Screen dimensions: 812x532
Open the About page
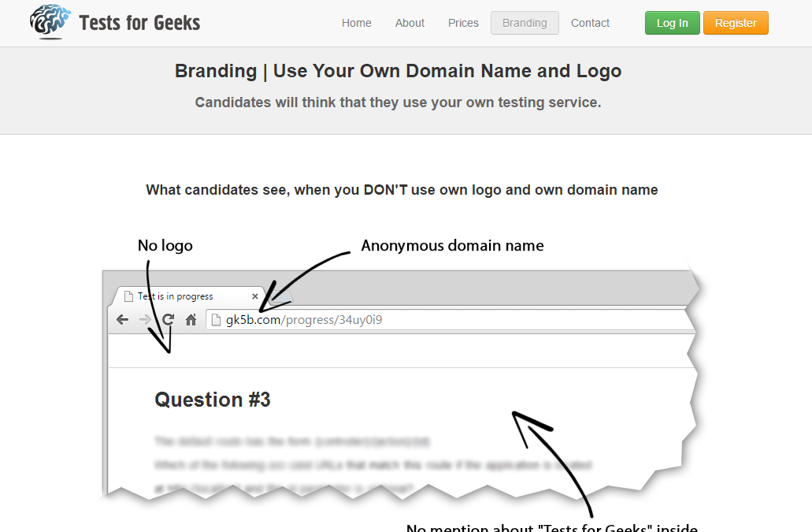pos(410,23)
